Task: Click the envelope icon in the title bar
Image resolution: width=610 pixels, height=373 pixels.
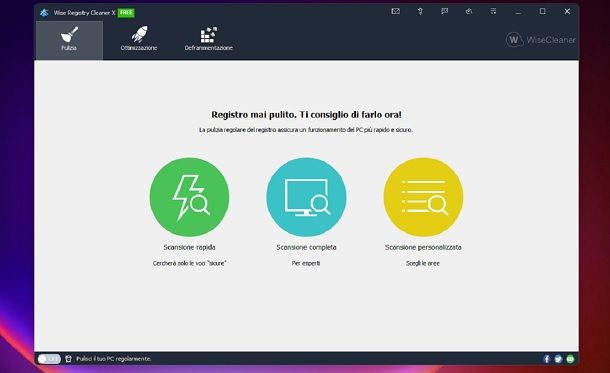Action: click(x=395, y=11)
